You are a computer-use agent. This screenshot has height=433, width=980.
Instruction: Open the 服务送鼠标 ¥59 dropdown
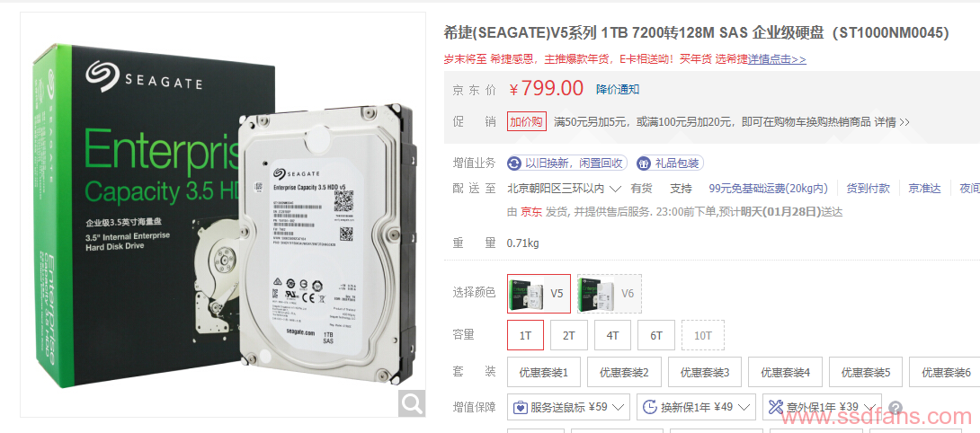(569, 407)
